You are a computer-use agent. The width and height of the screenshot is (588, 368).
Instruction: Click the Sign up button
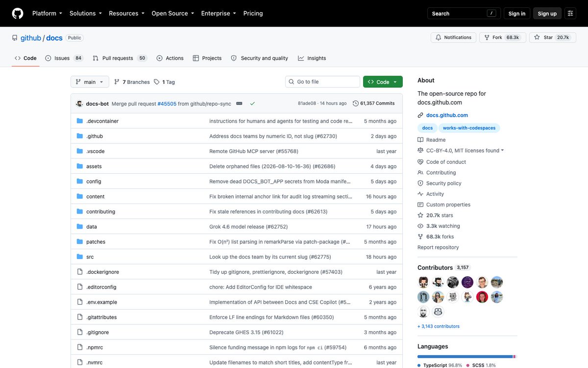[x=547, y=13]
